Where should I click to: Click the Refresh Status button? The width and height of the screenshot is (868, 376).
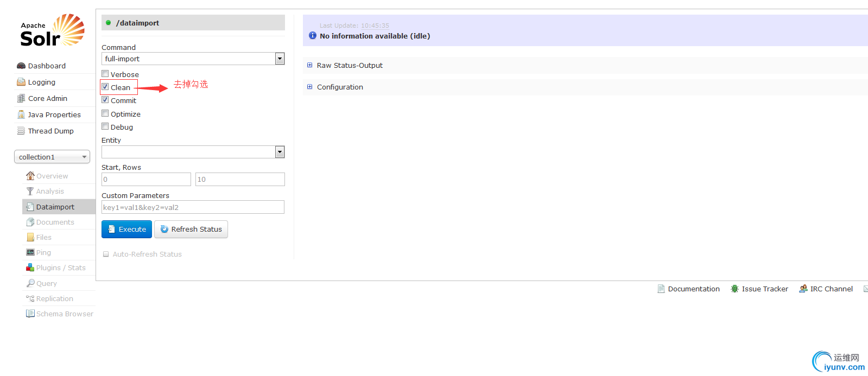point(191,229)
